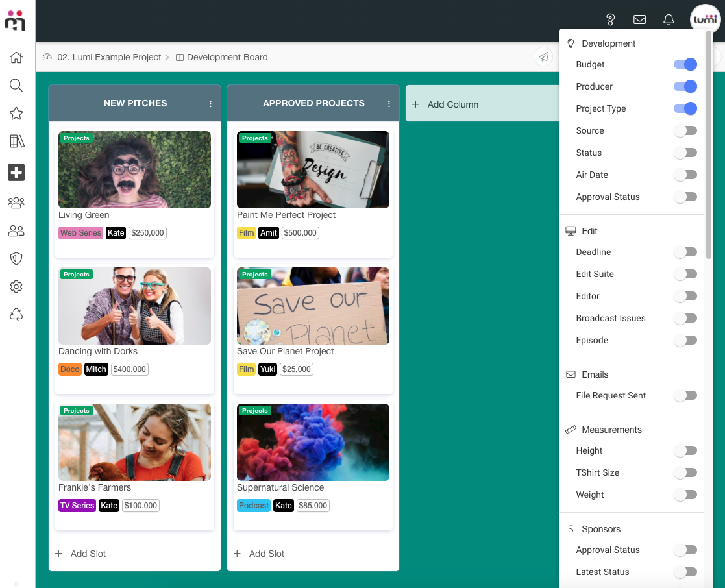Select Development Board breadcrumb item
725x588 pixels.
[x=227, y=57]
